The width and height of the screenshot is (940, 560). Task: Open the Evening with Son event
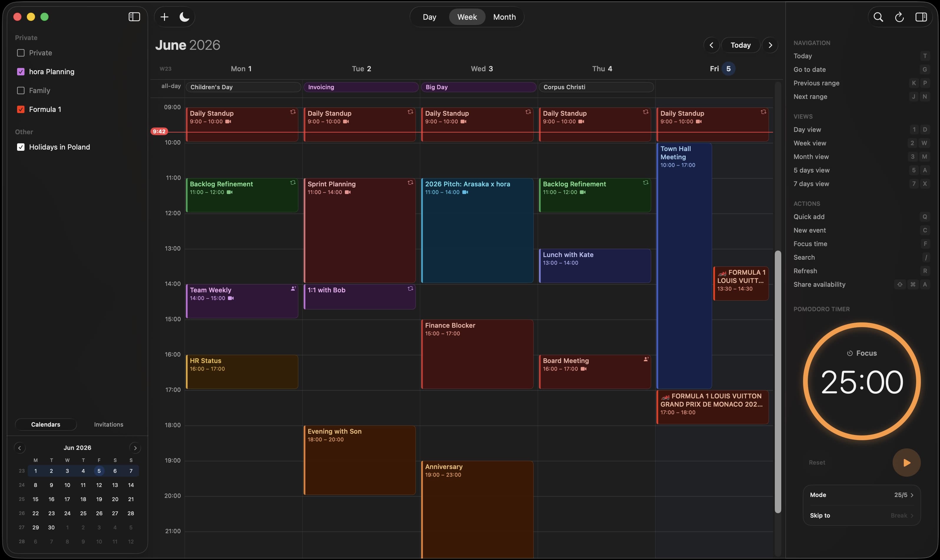click(x=359, y=460)
